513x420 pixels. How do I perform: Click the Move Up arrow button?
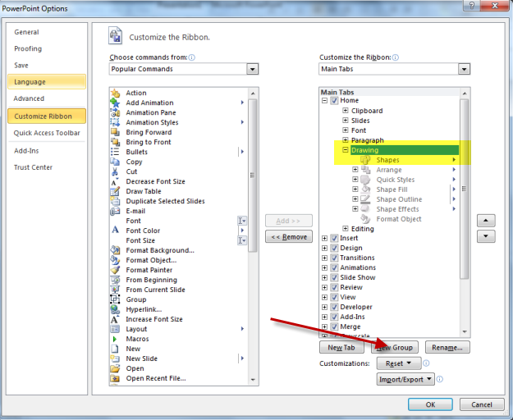(486, 220)
